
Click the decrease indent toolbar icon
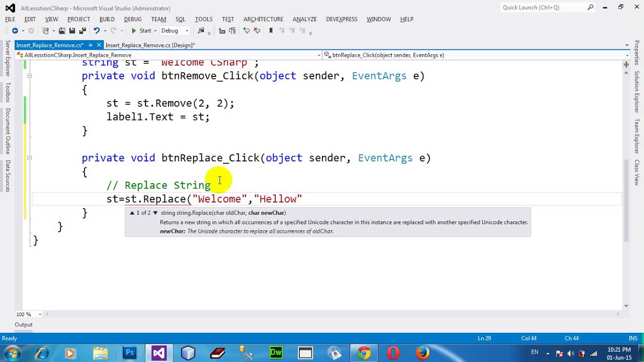[222, 31]
